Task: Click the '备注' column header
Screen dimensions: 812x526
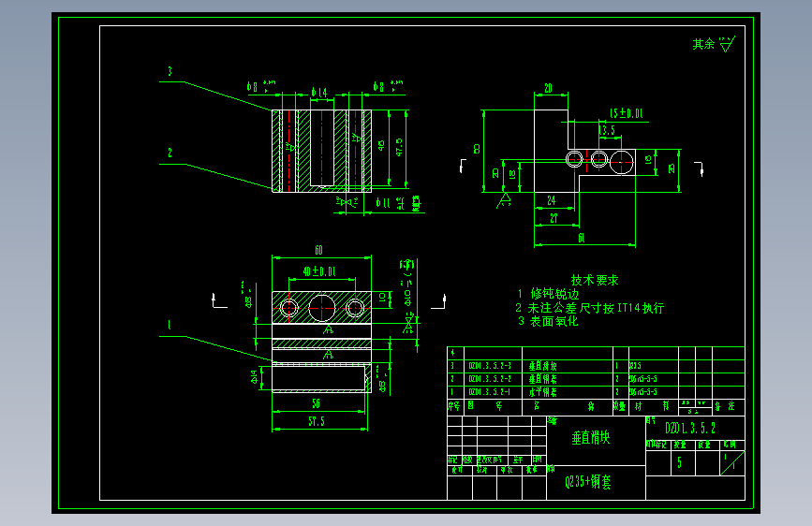Action: (x=725, y=406)
